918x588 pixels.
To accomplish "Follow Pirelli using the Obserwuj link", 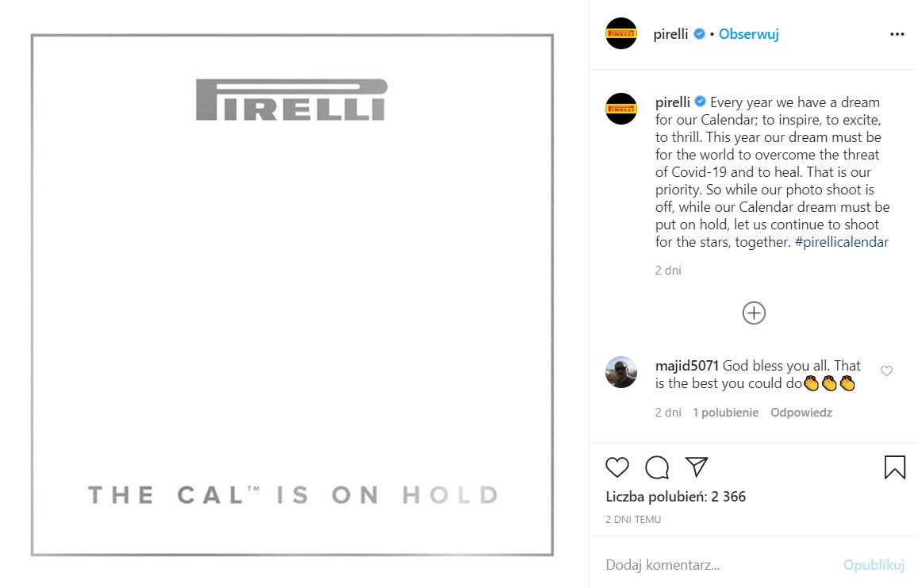I will click(x=748, y=34).
